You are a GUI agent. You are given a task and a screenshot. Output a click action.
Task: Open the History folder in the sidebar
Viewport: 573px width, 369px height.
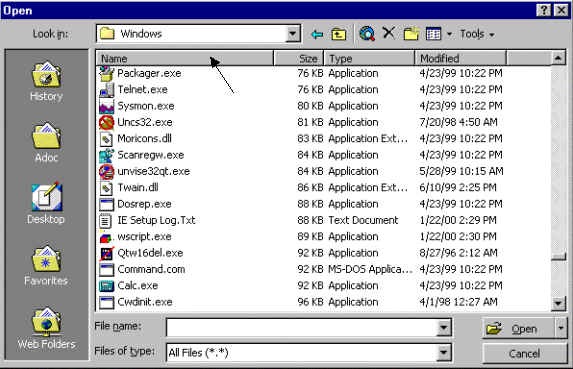click(x=46, y=82)
